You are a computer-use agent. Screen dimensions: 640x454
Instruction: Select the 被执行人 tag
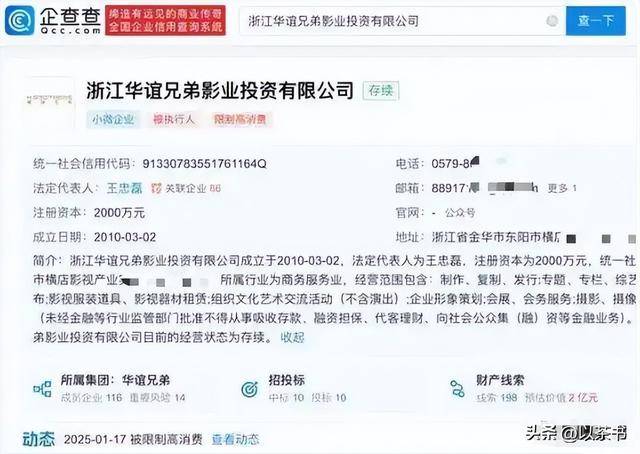pyautogui.click(x=174, y=119)
